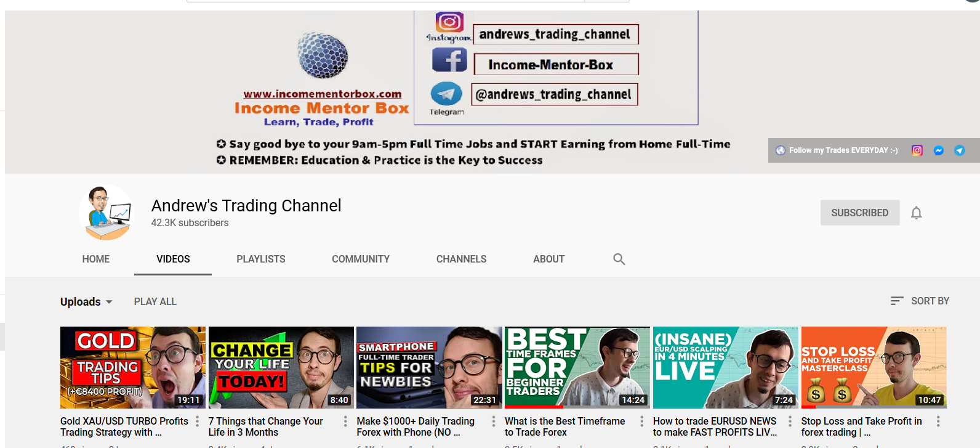Open options menu for Stop Loss video
Viewport: 980px width, 448px height.
coord(938,422)
